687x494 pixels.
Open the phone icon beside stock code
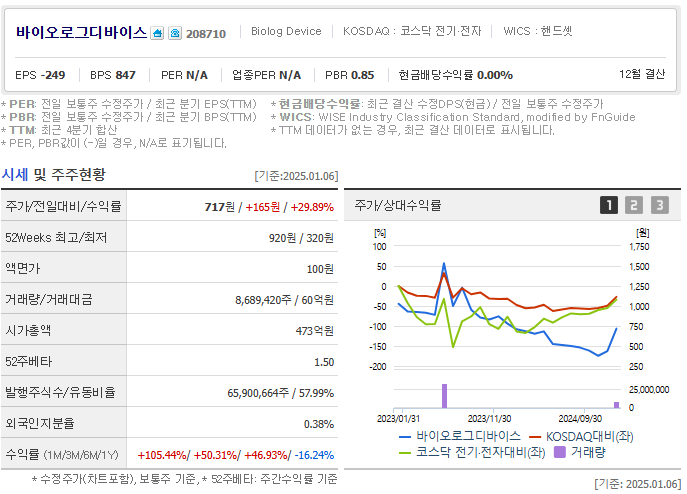175,33
